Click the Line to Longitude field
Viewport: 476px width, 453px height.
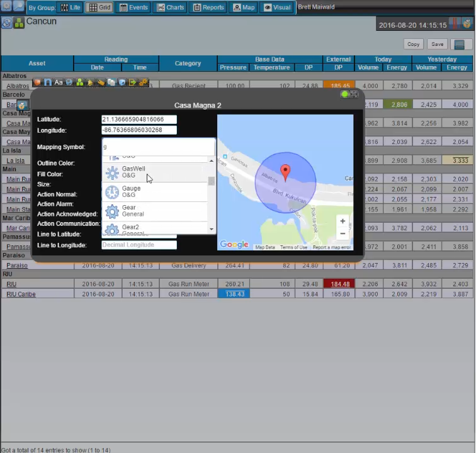[x=139, y=245]
